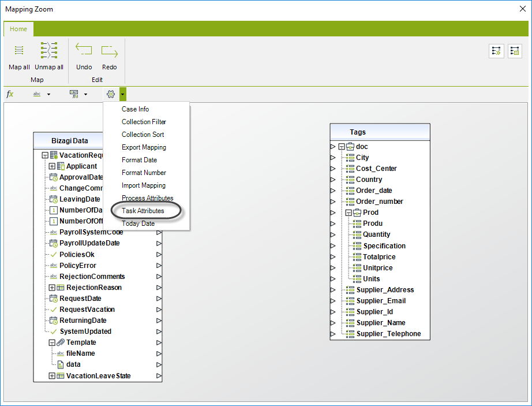Screen dimensions: 532x406
Task: Select the Specification tag
Action: (384, 246)
